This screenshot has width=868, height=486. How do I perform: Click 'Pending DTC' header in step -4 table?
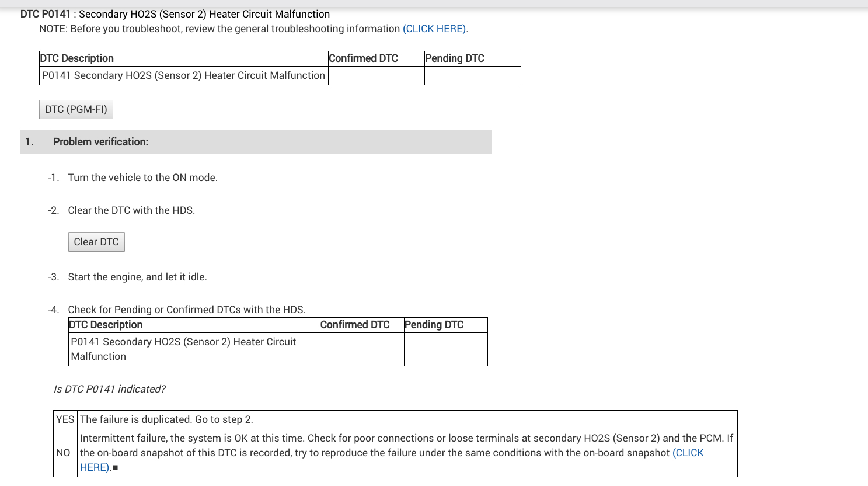(x=445, y=325)
